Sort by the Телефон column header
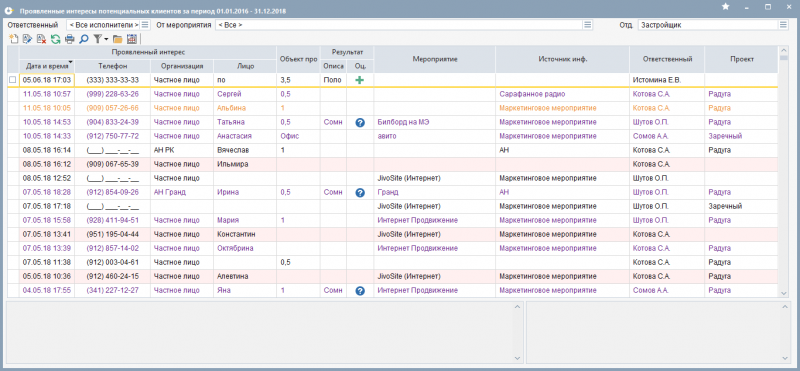The height and width of the screenshot is (371, 800). click(x=112, y=66)
